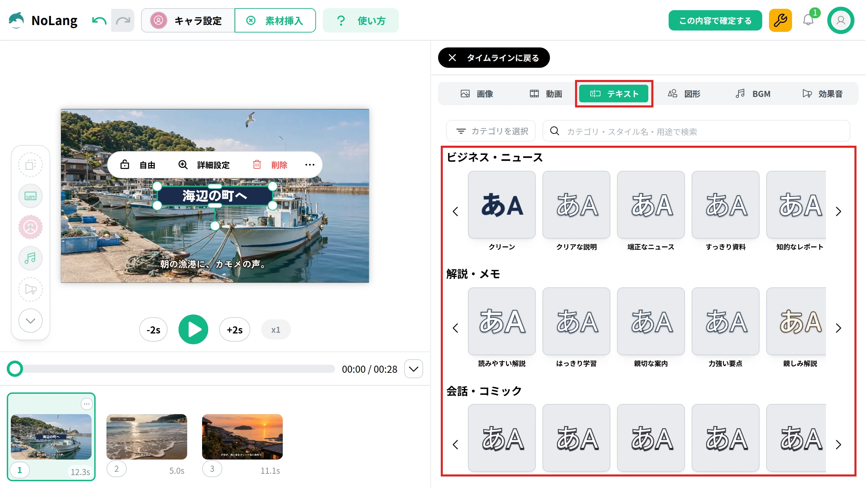Rewind with the -2s button
The width and height of the screenshot is (868, 488).
click(153, 330)
